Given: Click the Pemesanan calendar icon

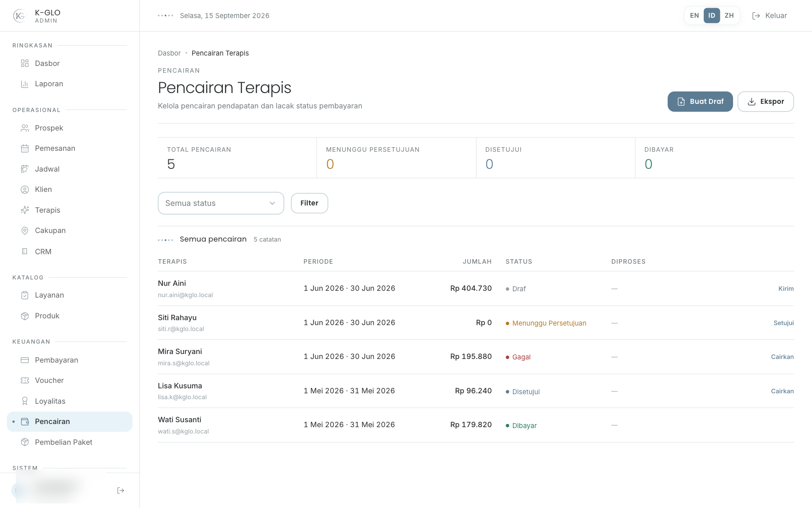Looking at the screenshot, I should pos(25,148).
